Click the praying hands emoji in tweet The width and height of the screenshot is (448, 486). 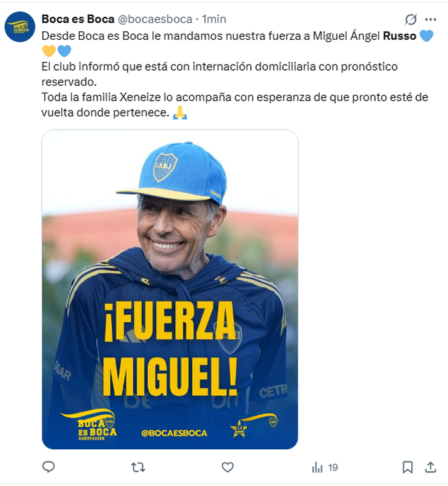pyautogui.click(x=180, y=112)
